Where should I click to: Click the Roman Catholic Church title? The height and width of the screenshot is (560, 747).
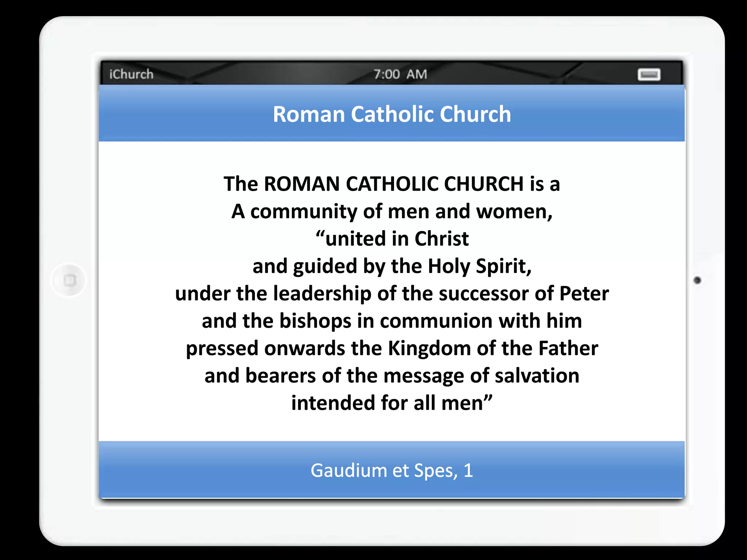(x=392, y=114)
